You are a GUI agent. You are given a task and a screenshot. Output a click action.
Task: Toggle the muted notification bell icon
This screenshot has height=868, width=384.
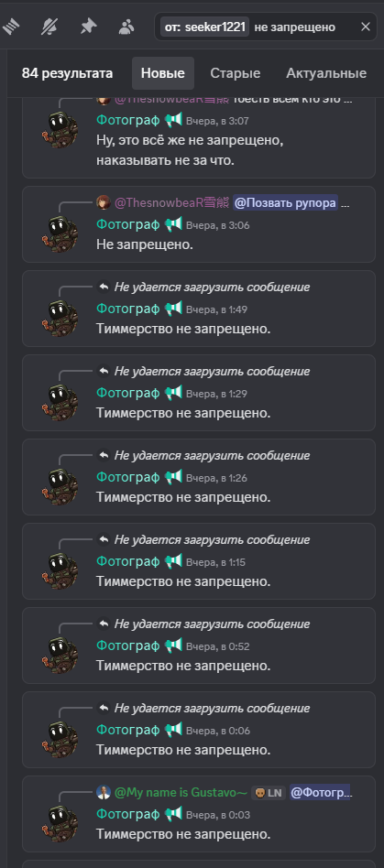49,26
